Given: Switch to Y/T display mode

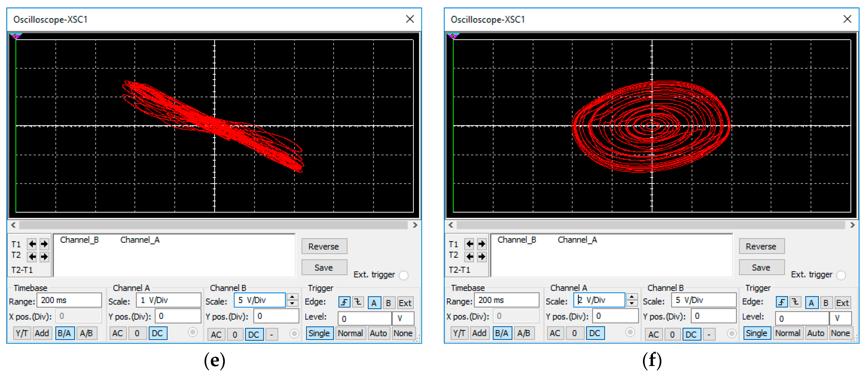Looking at the screenshot, I should click(x=22, y=333).
